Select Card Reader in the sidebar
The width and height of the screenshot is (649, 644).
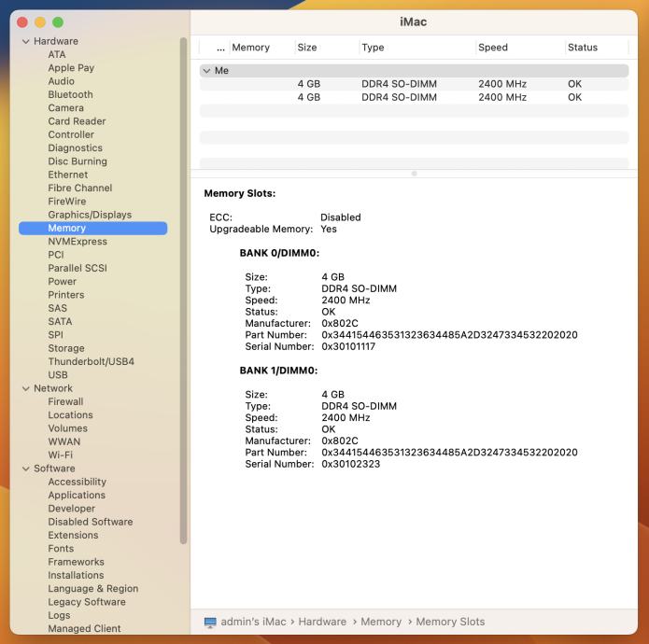[77, 121]
